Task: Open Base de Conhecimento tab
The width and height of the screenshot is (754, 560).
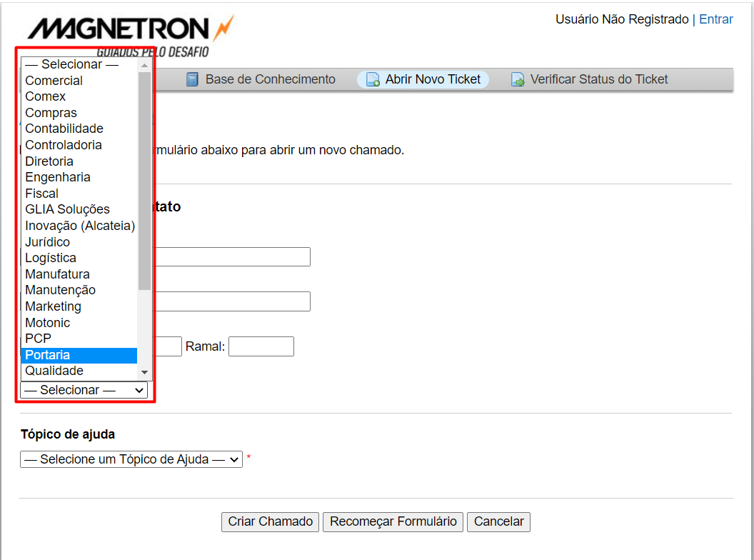Action: (270, 79)
